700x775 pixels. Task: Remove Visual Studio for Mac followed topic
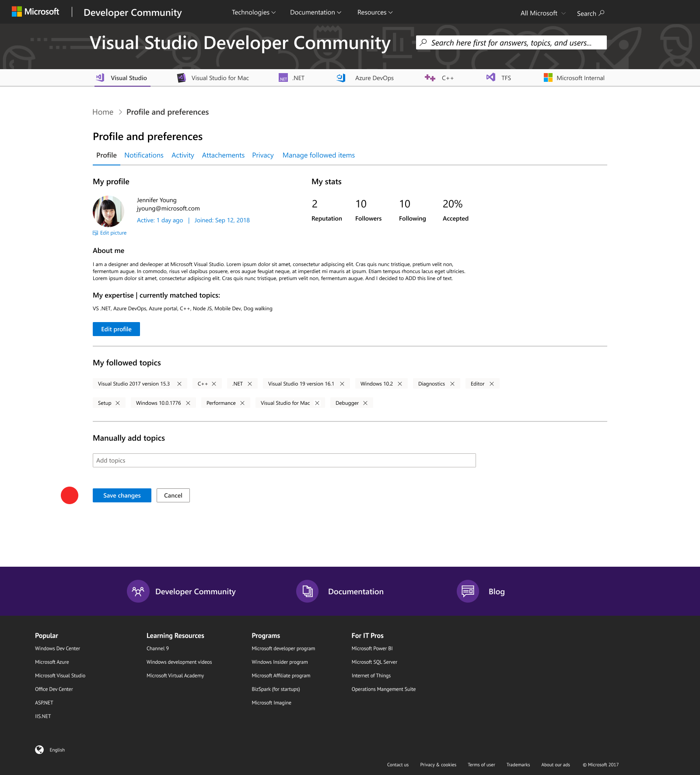tap(317, 403)
